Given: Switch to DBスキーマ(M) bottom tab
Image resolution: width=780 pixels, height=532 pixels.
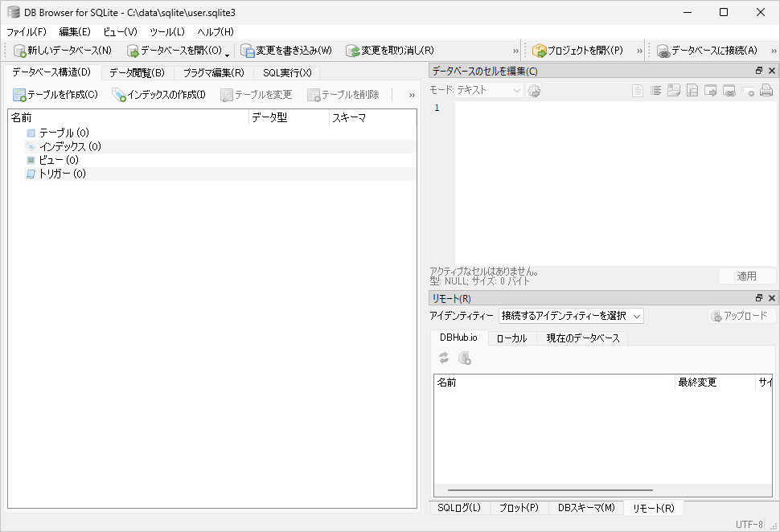Looking at the screenshot, I should [586, 508].
